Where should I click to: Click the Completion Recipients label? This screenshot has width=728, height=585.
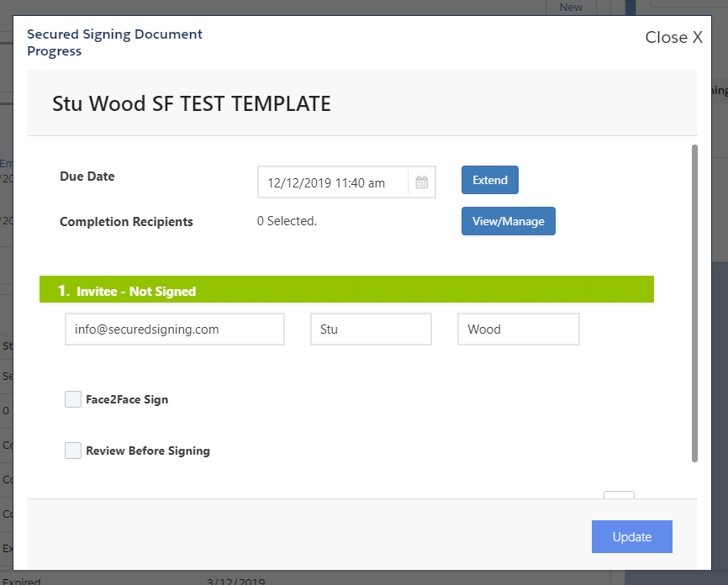(126, 221)
